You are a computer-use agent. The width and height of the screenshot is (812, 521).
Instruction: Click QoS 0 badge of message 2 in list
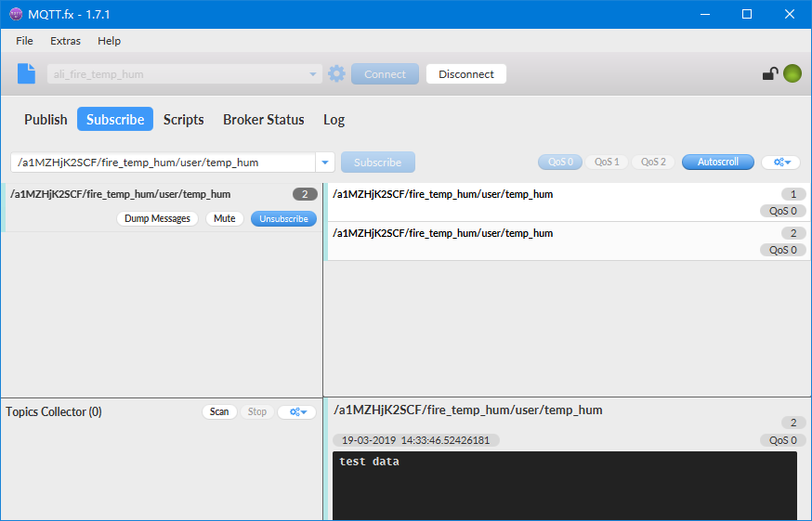pyautogui.click(x=783, y=250)
